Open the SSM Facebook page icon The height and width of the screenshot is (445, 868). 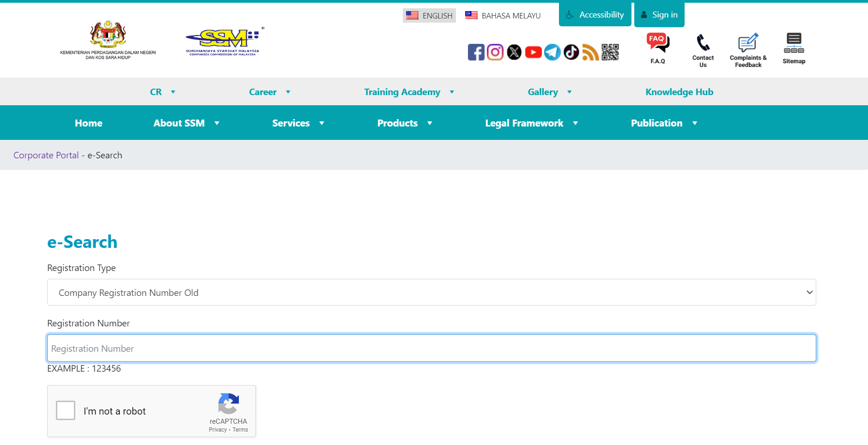pyautogui.click(x=476, y=52)
